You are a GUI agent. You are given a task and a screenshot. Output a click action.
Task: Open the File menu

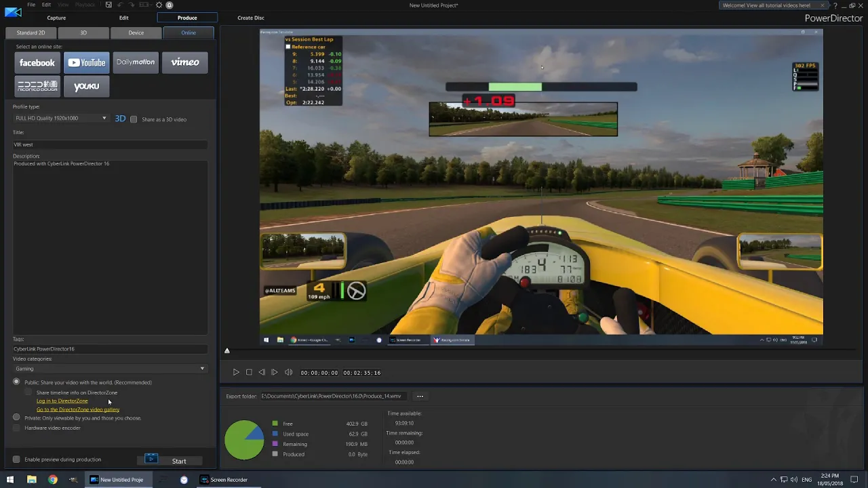coord(31,5)
